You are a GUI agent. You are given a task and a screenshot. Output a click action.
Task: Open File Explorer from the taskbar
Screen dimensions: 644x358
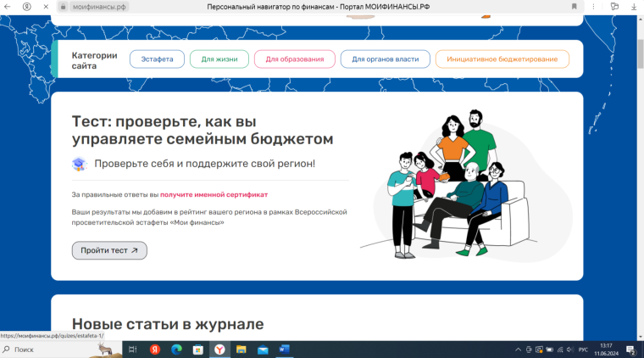pos(241,350)
